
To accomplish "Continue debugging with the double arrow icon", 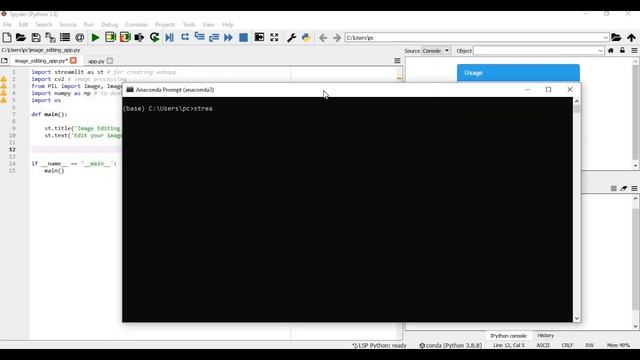I will (228, 38).
